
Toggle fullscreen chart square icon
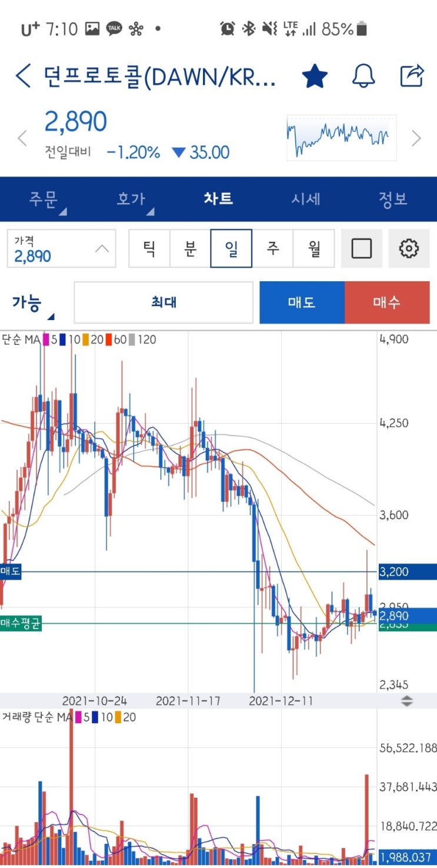point(361,248)
